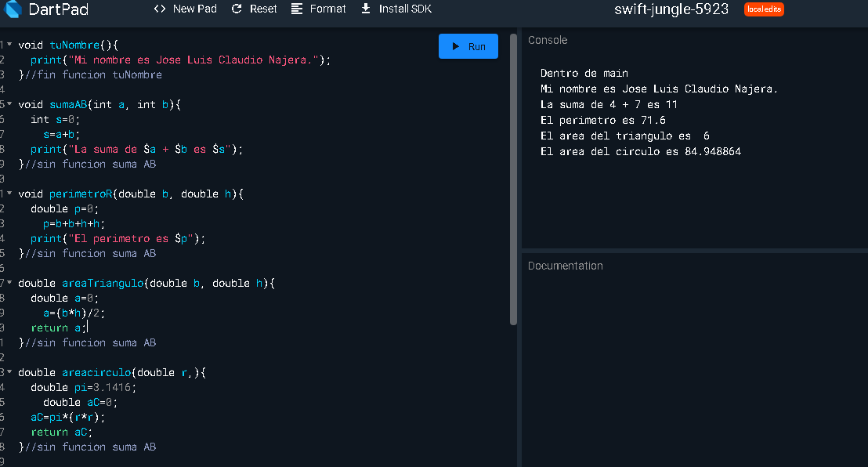Click 'void perimetroR(double b, double h){' line
Screen dimensions: 868x467
(131, 194)
